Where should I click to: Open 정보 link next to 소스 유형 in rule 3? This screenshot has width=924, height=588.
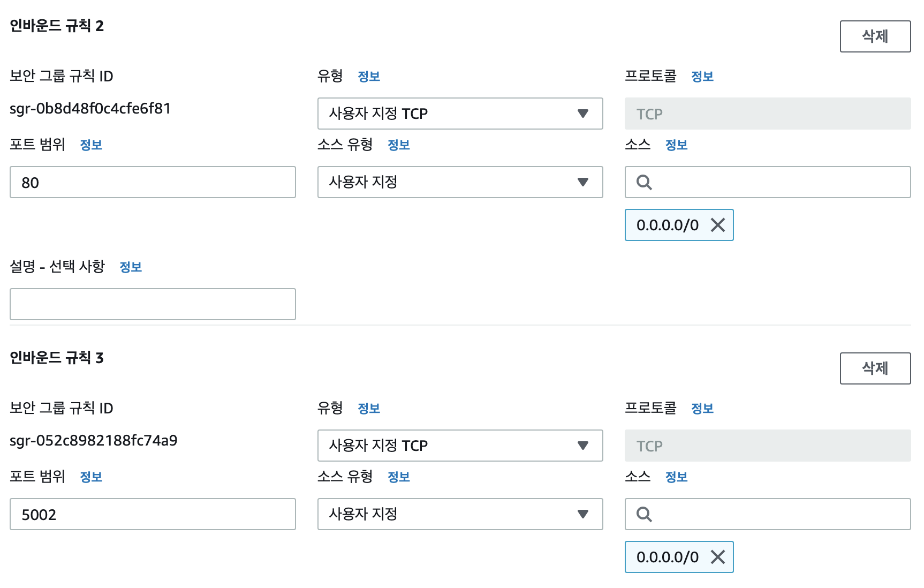(x=399, y=477)
